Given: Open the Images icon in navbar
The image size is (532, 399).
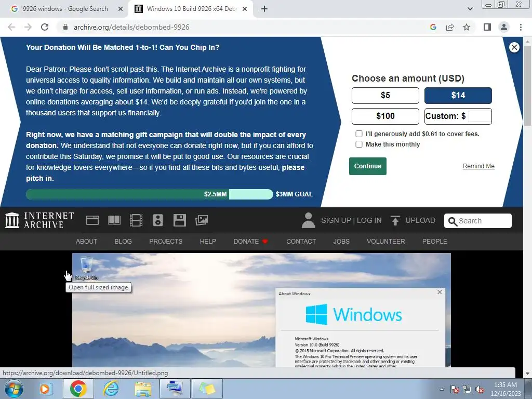Looking at the screenshot, I should (202, 220).
